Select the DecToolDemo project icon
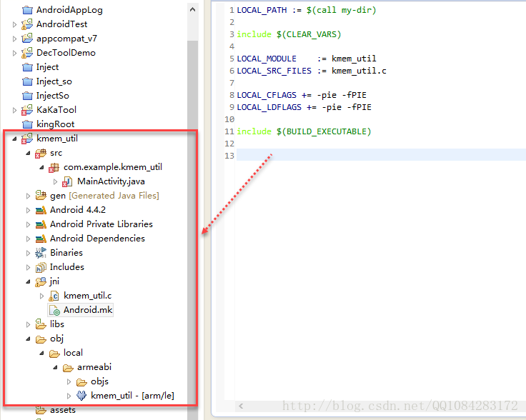Viewport: 526px width, 420px height. (27, 53)
